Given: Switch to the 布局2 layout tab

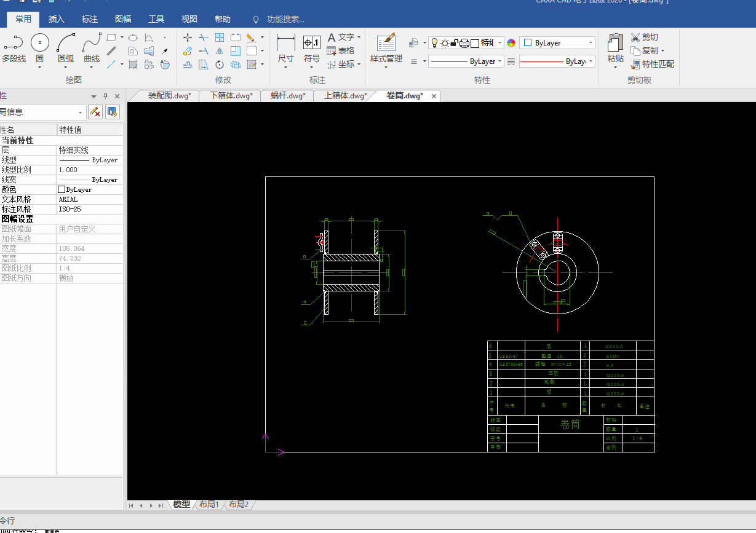Looking at the screenshot, I should 239,505.
